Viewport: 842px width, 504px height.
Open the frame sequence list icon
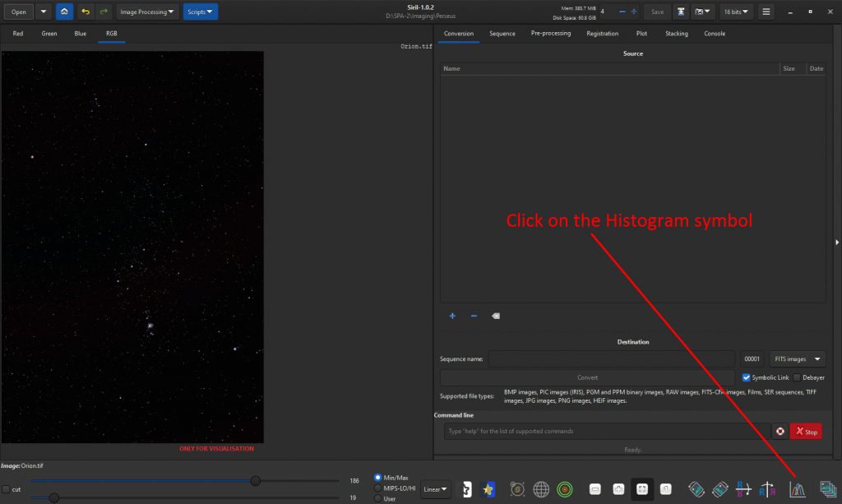[x=827, y=489]
